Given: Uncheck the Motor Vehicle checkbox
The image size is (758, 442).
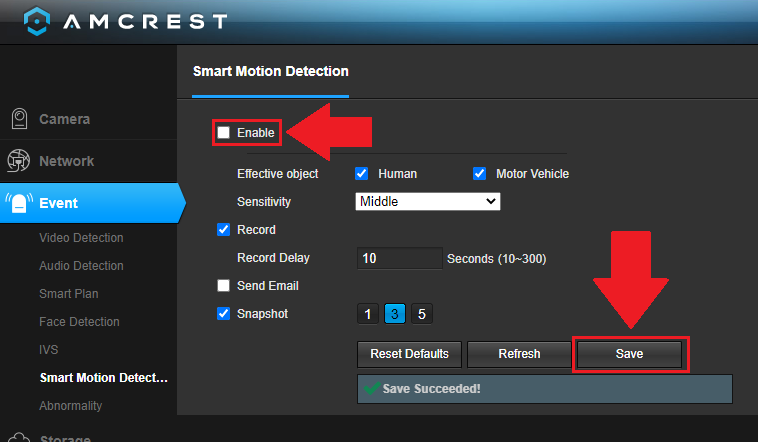Looking at the screenshot, I should pyautogui.click(x=480, y=174).
